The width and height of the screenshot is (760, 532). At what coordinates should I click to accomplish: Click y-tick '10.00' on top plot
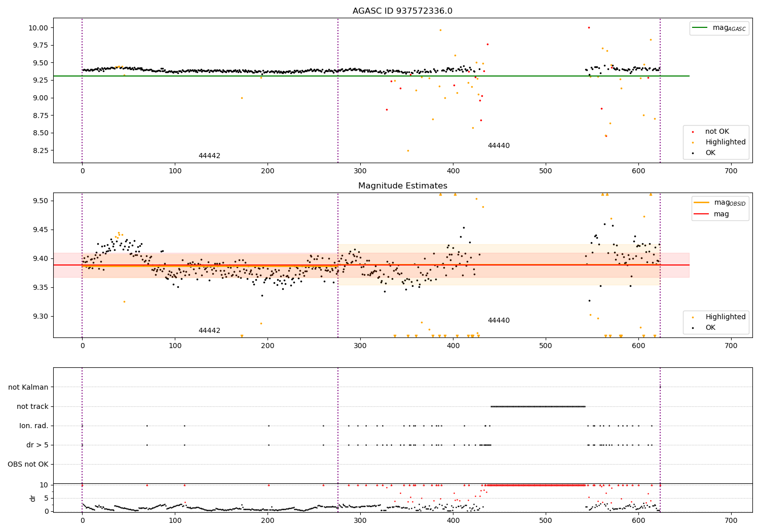(x=39, y=28)
